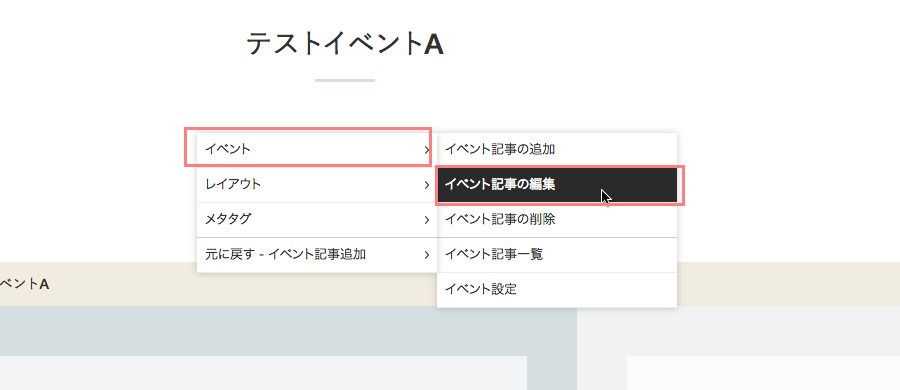Expand the chevron next to 元に戻す
Screen dimensions: 900x390
tap(426, 255)
